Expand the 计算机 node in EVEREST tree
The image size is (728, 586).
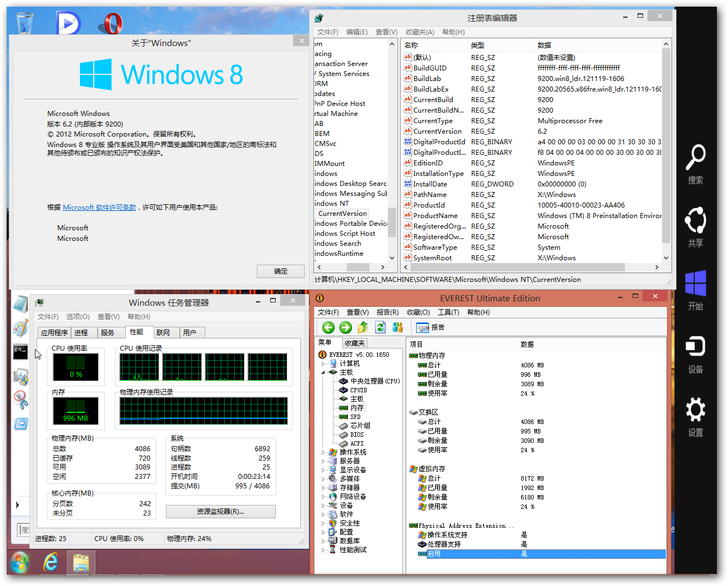(323, 363)
